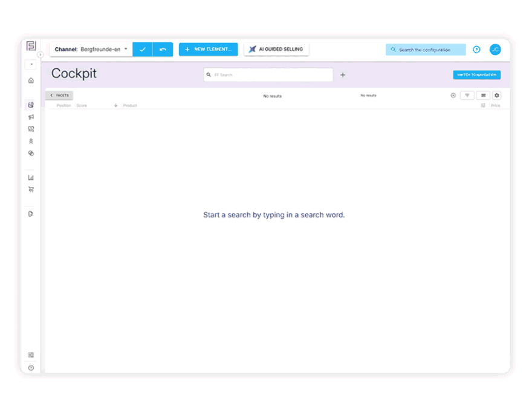Focus the Search the configuration field

426,50
